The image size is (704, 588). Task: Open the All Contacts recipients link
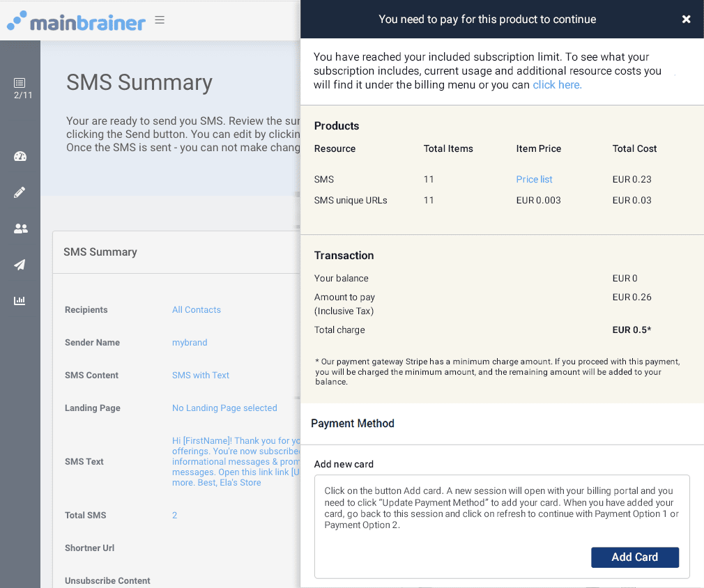(x=196, y=309)
